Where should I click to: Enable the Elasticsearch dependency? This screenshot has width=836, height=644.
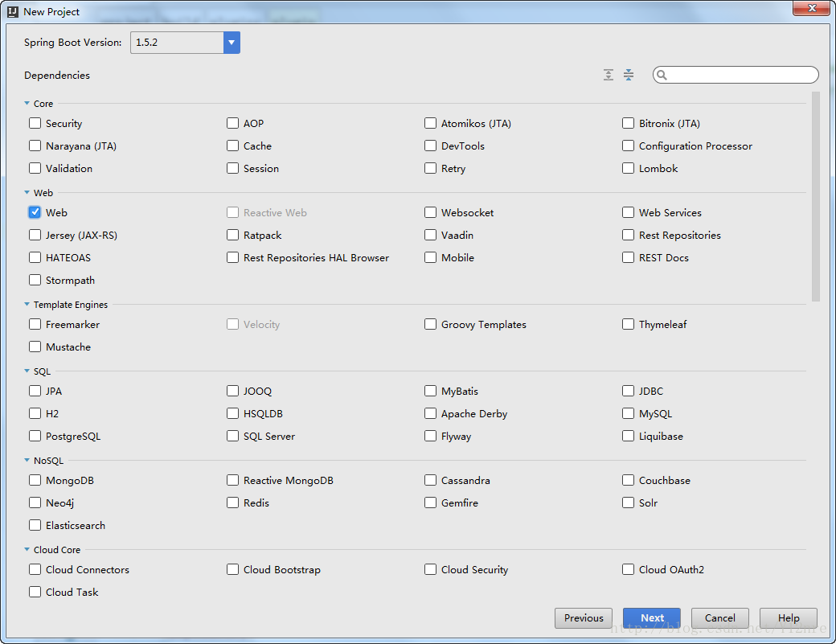click(35, 524)
